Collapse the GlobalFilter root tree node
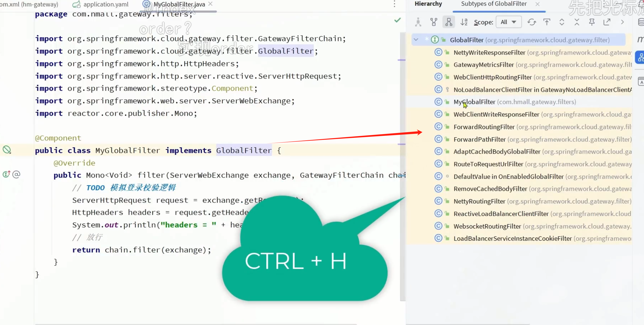The width and height of the screenshot is (644, 325). (416, 40)
